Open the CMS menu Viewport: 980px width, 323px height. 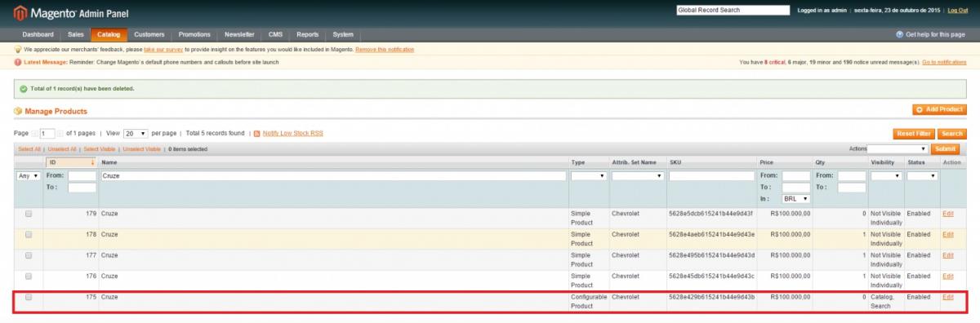coord(276,34)
